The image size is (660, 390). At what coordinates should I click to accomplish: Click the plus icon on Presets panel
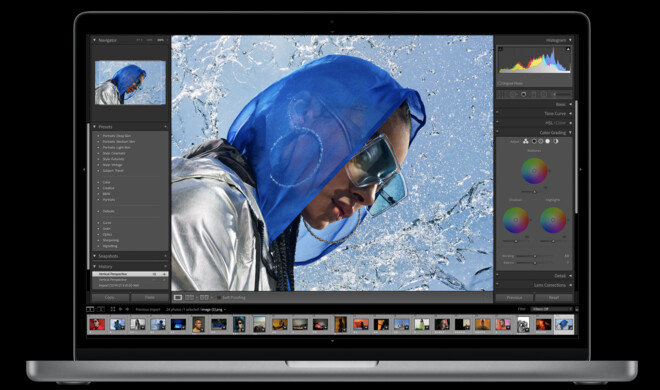tap(165, 127)
